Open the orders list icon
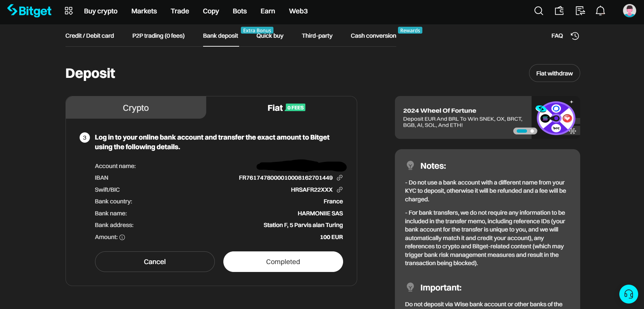The image size is (644, 309). (x=580, y=11)
